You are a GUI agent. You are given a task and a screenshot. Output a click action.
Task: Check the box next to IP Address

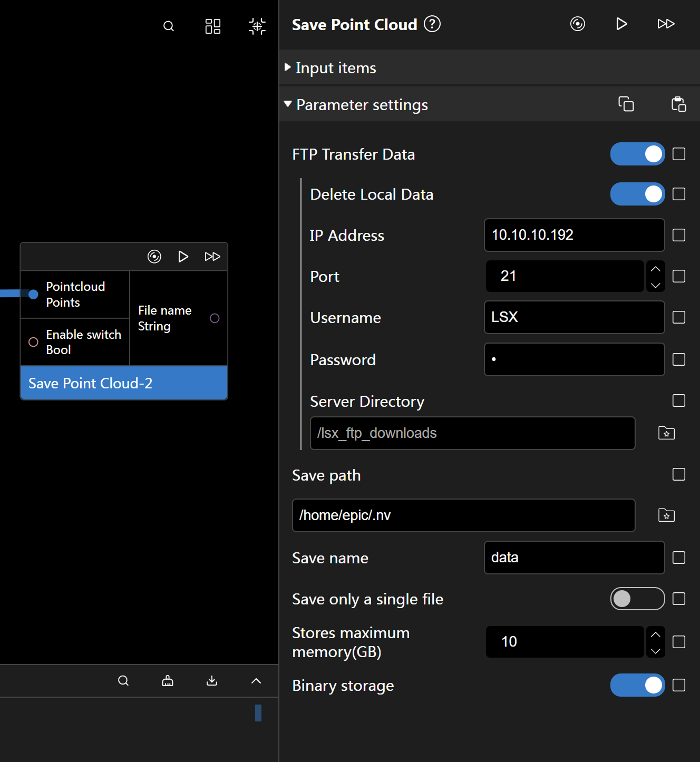679,235
